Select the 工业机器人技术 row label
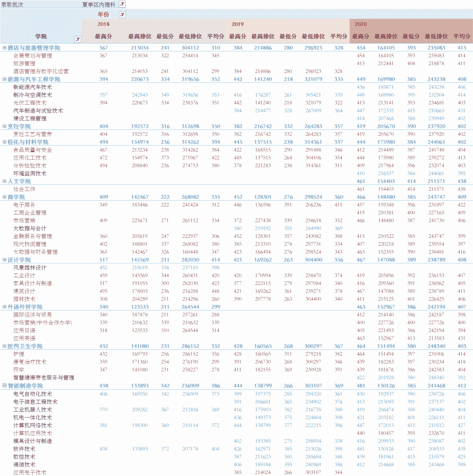This screenshot has width=473, height=476. [x=32, y=410]
